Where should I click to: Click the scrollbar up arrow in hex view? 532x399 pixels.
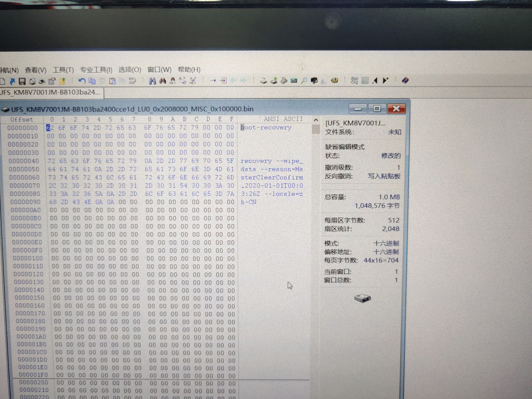pos(316,120)
